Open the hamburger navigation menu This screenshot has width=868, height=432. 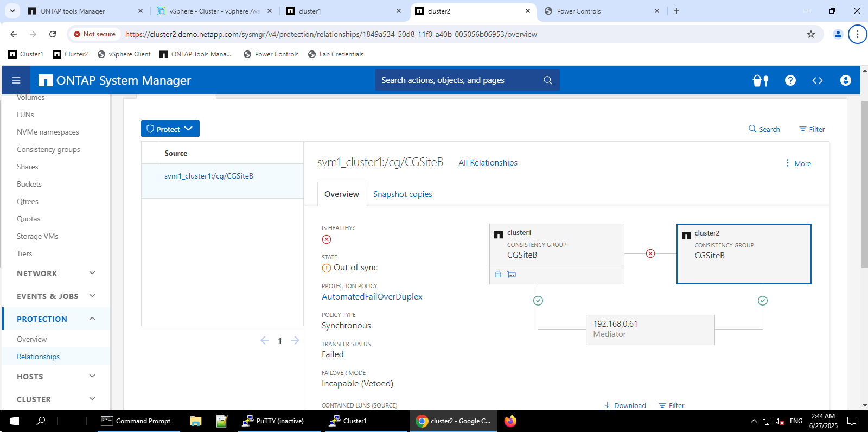16,80
